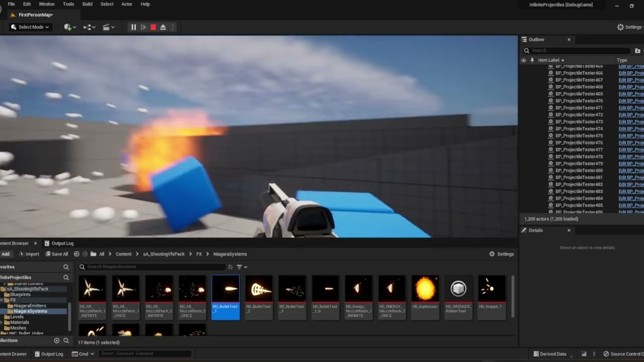This screenshot has width=644, height=362.
Task: Pause the play-in-editor simulation
Action: pos(133,27)
